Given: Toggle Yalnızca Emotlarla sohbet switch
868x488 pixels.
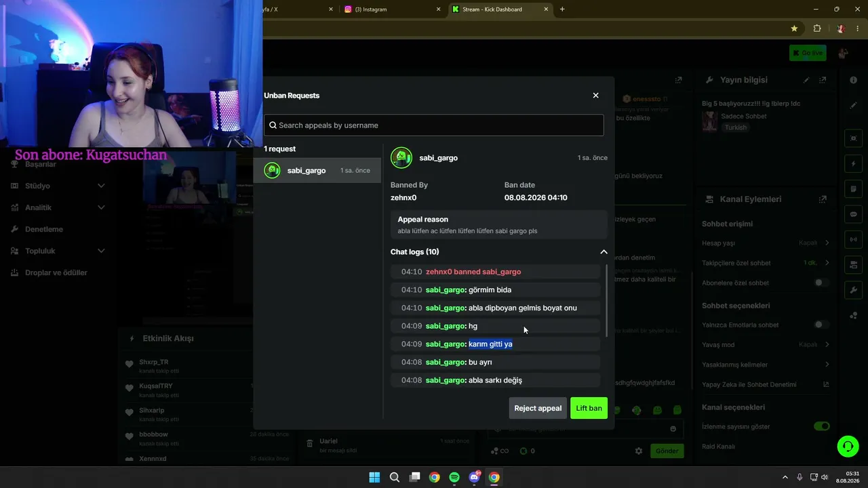Looking at the screenshot, I should tap(821, 325).
